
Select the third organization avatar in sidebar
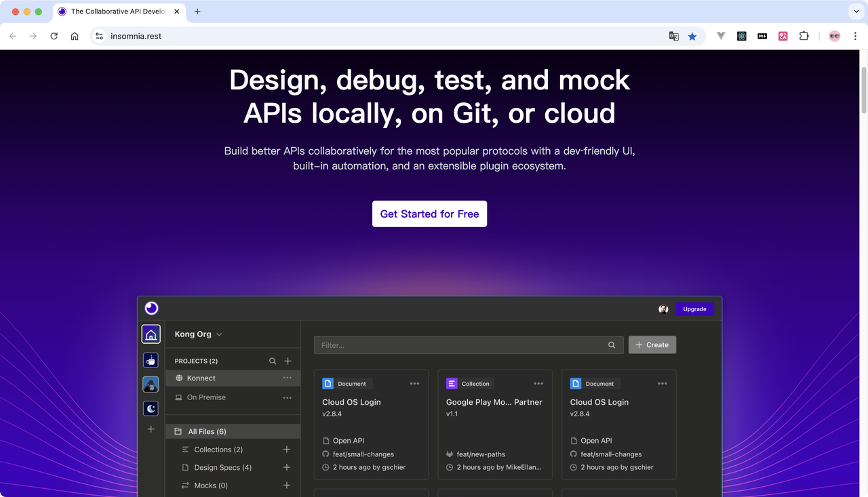click(151, 384)
